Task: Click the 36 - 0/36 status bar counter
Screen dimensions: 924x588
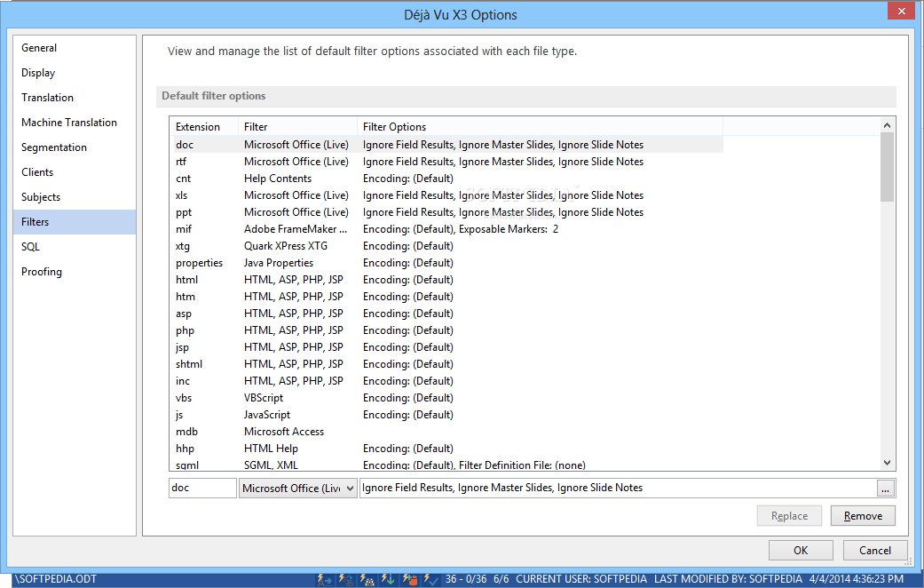Action: point(465,579)
